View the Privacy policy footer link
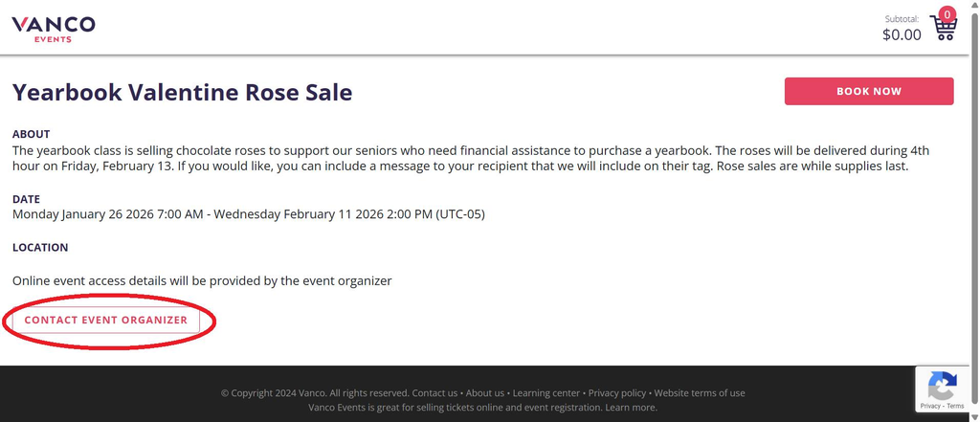980x422 pixels. (617, 393)
